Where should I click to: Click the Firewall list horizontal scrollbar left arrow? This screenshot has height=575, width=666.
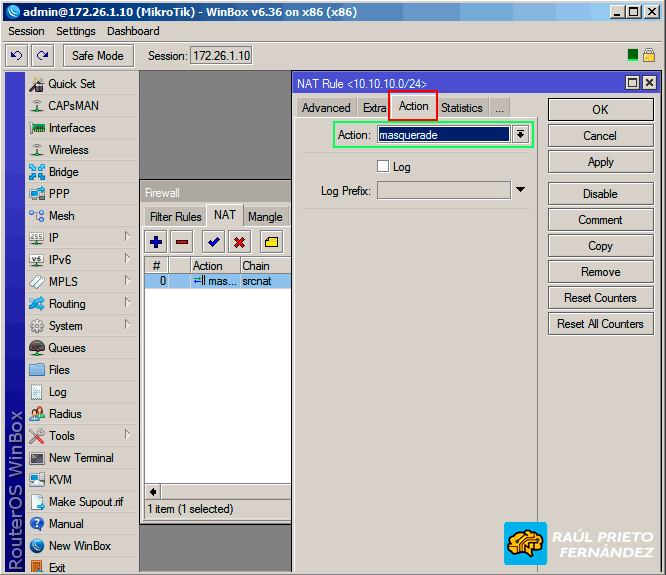click(x=153, y=491)
